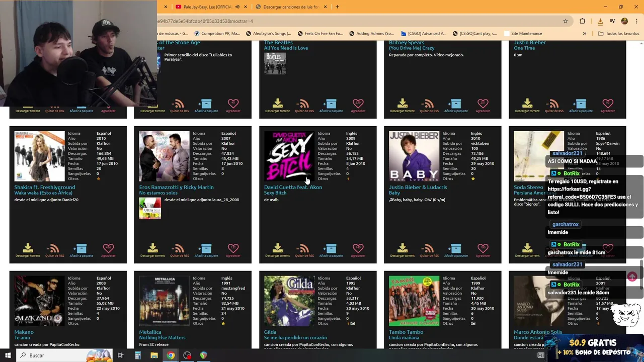Open [CS:GO]Cant play bookmark
644x362 pixels.
pos(474,34)
